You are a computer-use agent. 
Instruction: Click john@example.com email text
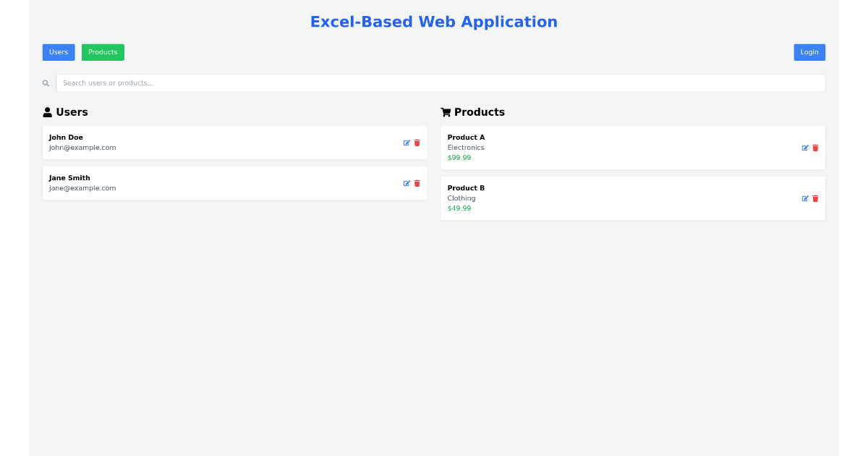pos(82,147)
